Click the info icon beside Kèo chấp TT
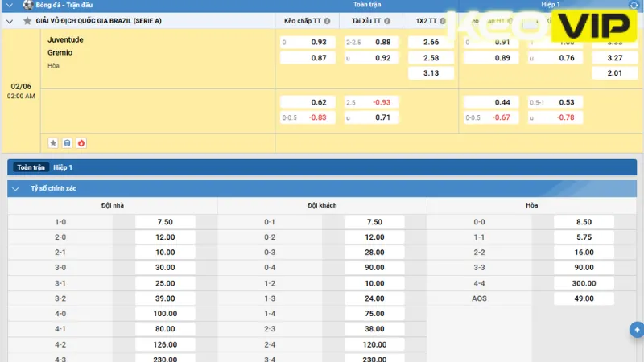This screenshot has width=644, height=362. [x=327, y=20]
